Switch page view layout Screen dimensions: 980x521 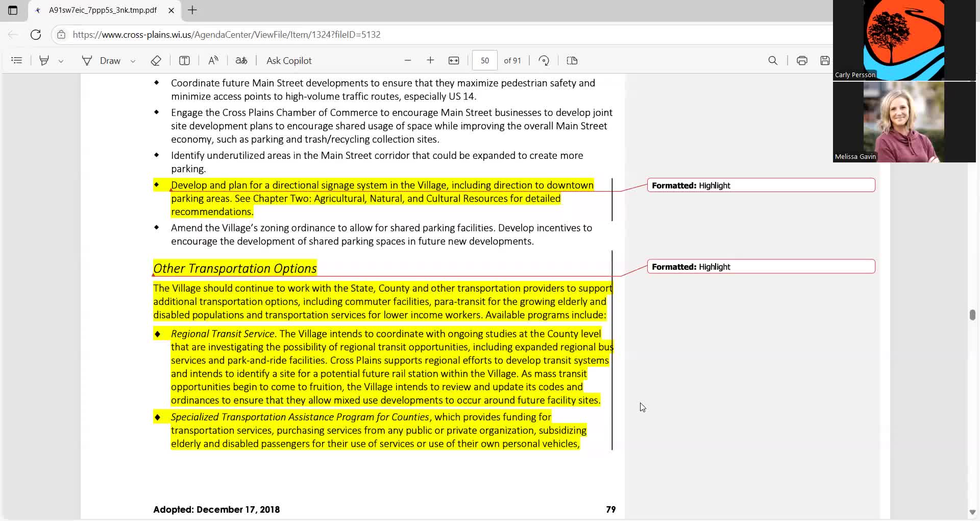pos(572,60)
